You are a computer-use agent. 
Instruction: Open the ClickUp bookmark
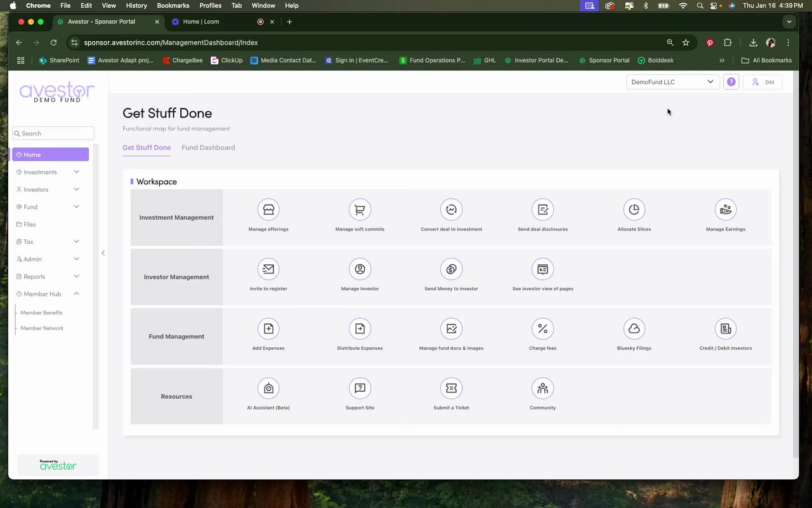click(226, 60)
